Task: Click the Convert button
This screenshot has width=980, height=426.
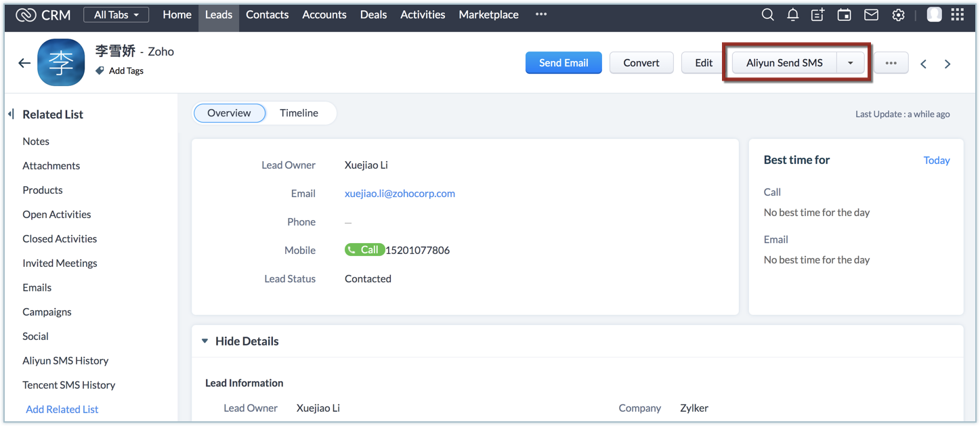Action: pos(641,63)
